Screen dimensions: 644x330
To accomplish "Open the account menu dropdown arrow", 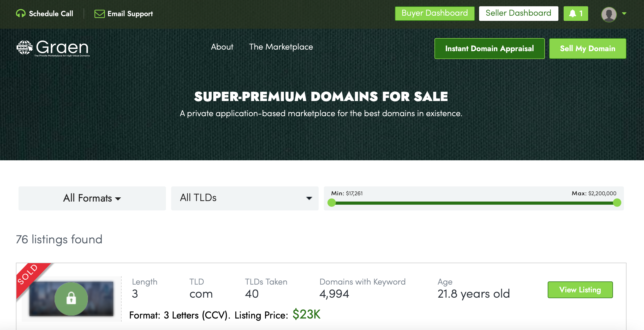I will tap(624, 14).
